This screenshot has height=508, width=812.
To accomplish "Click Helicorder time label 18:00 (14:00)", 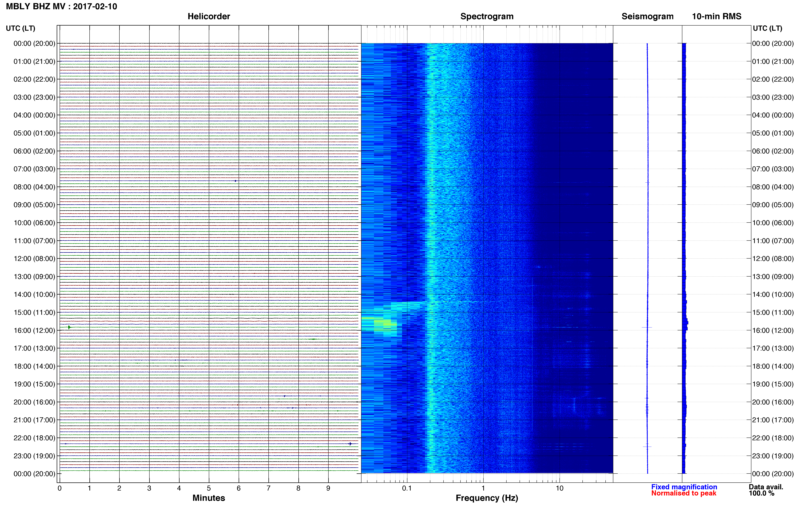I will 34,367.
